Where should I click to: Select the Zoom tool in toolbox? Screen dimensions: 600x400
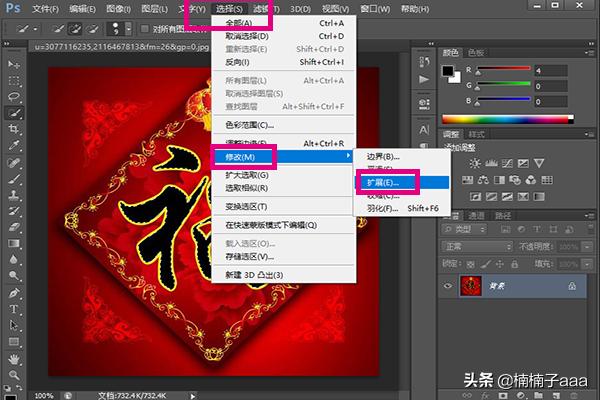pyautogui.click(x=14, y=375)
